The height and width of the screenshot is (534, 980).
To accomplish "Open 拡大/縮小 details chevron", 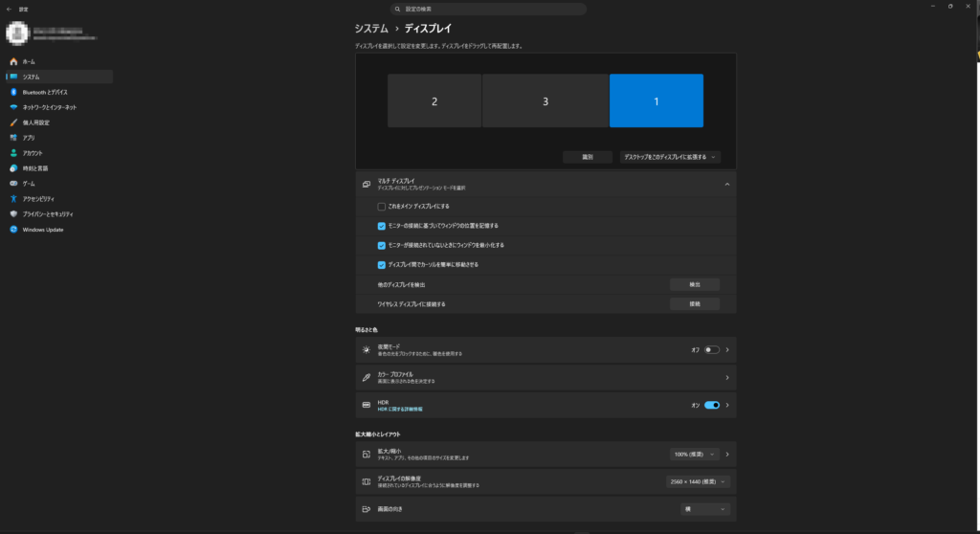I will (727, 455).
